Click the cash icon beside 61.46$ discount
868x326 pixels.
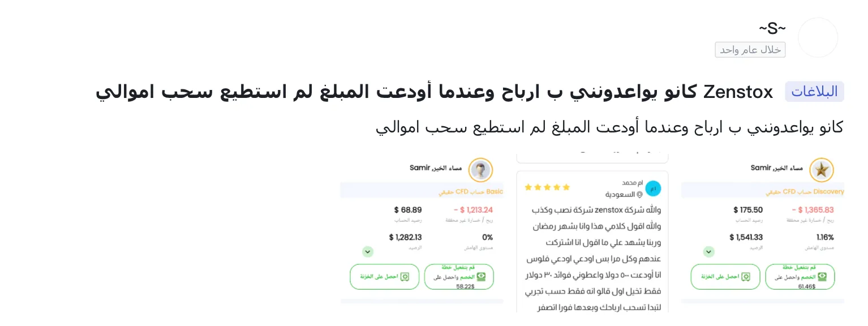click(822, 277)
